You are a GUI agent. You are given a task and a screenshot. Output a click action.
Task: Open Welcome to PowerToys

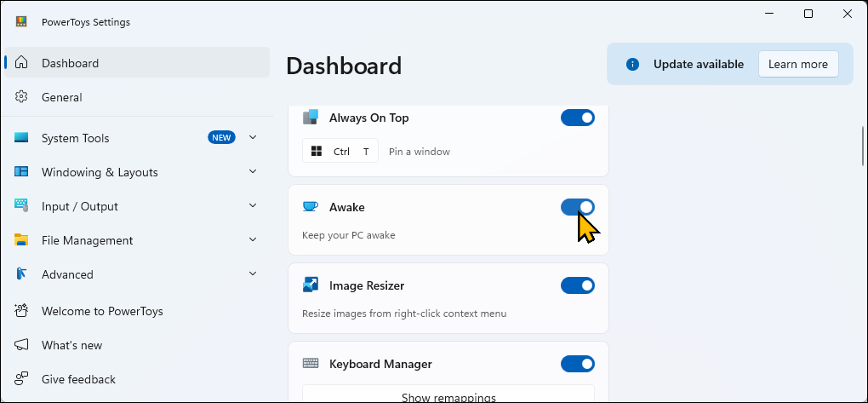click(x=137, y=311)
